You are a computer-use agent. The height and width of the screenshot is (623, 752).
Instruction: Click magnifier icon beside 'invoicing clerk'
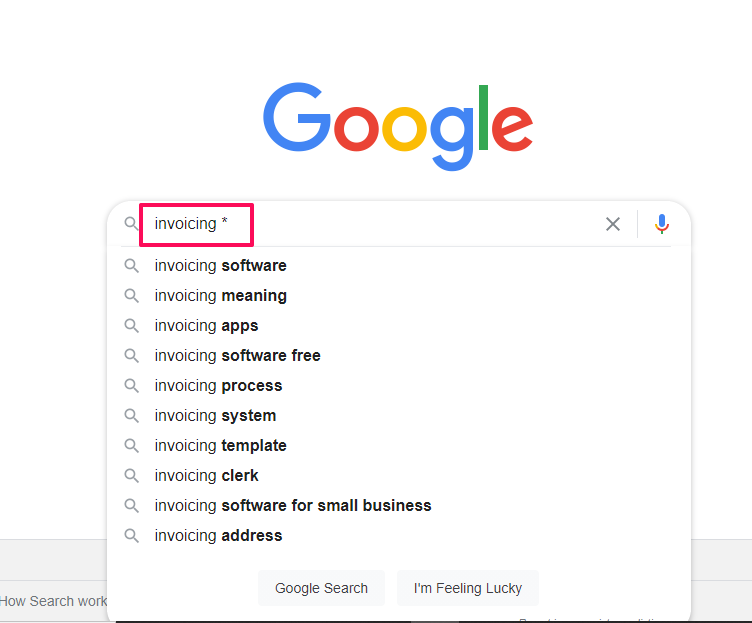131,476
